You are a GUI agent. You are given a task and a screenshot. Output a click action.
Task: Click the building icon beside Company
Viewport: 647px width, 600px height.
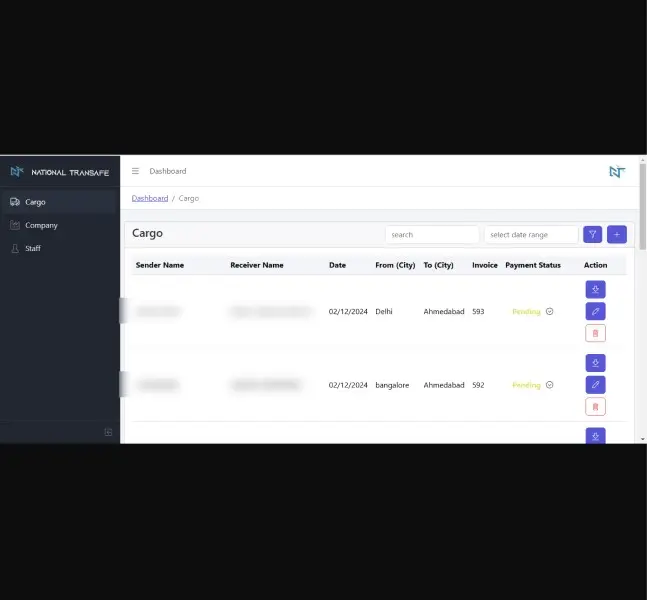pos(15,225)
